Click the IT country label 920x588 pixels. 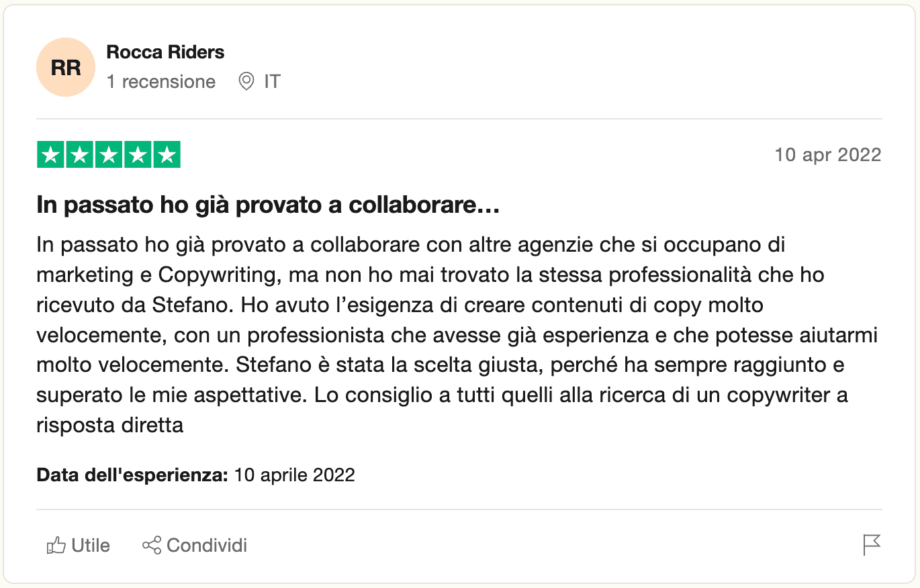pos(272,82)
